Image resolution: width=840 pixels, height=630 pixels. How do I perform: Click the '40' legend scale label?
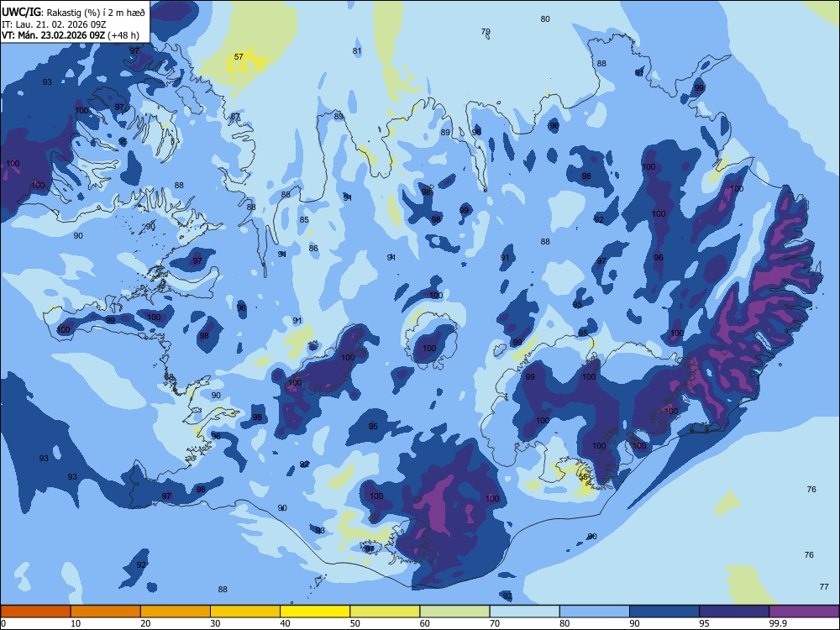[286, 623]
